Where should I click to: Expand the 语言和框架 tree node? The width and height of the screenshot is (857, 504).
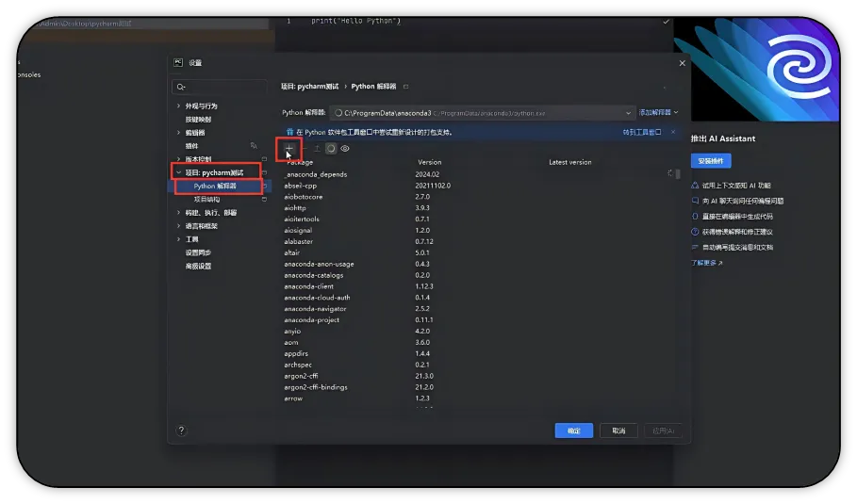178,226
